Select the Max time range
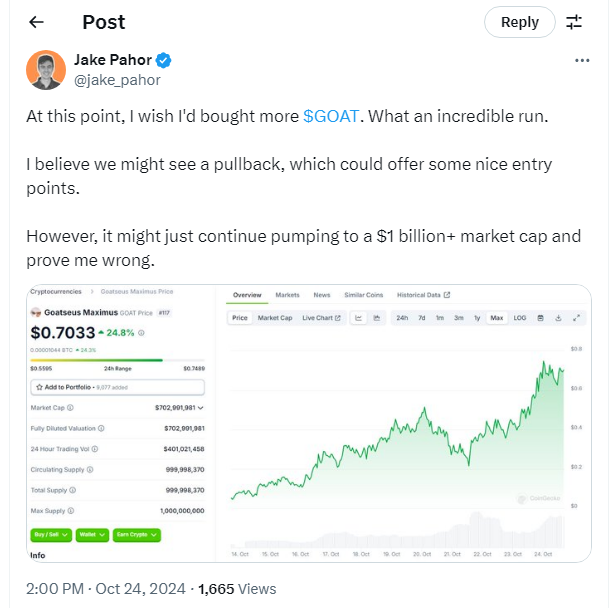Screen dimensions: 612x609 [x=497, y=318]
